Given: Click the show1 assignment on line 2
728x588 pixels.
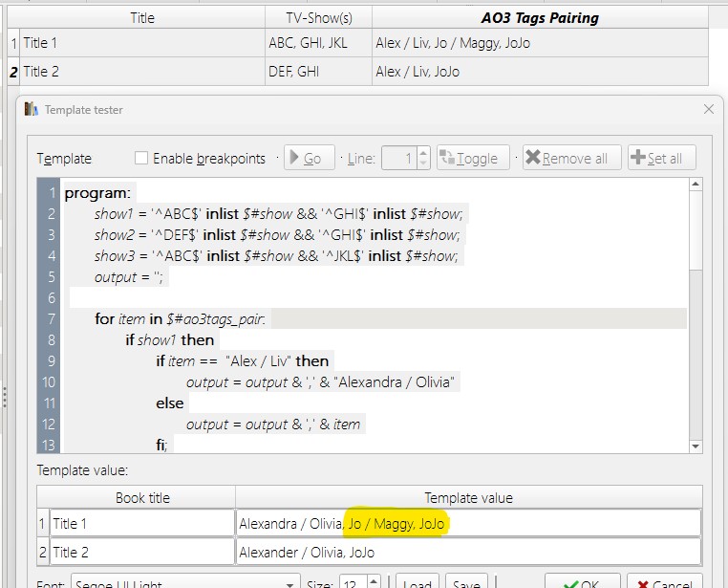Looking at the screenshot, I should pyautogui.click(x=279, y=213).
